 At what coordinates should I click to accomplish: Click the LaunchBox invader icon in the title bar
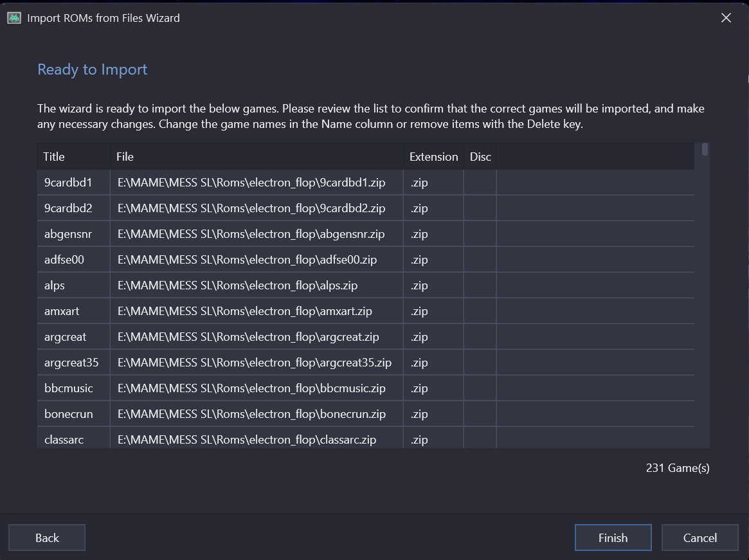[14, 18]
